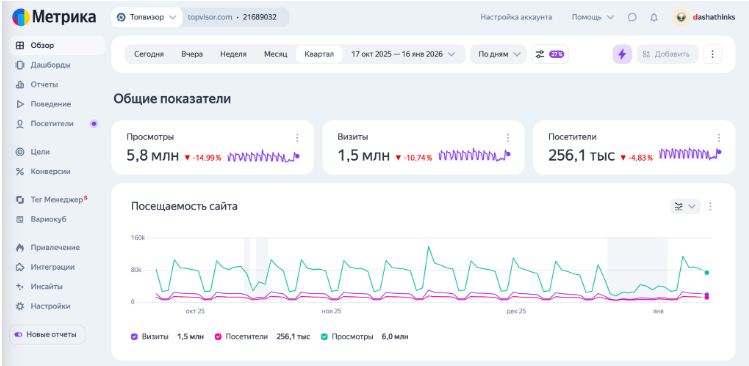Viewport: 749px width, 366px height.
Task: Open the Дашборды sidebar icon
Action: tap(20, 65)
